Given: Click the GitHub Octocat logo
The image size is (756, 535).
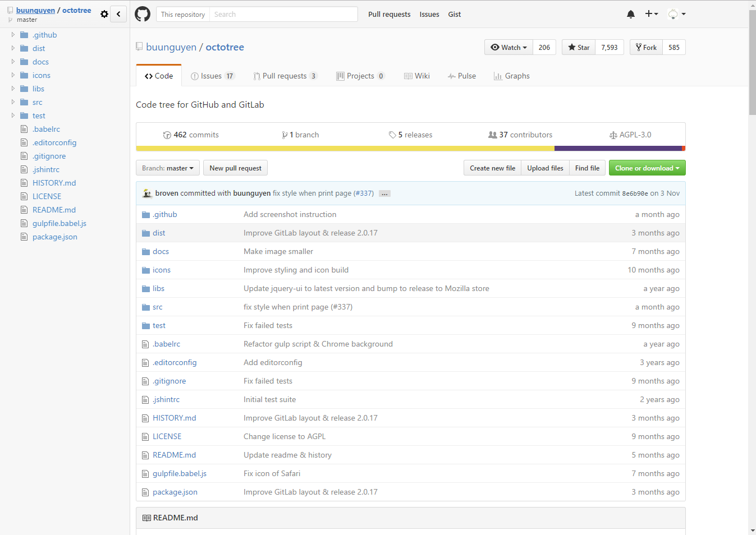Looking at the screenshot, I should point(143,14).
